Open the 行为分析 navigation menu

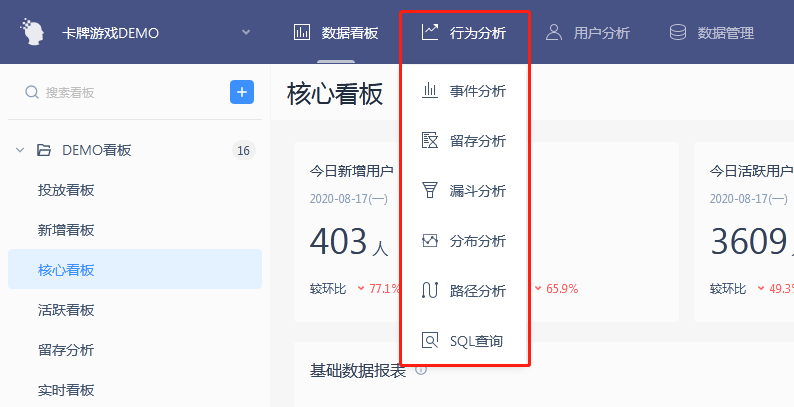[x=464, y=33]
